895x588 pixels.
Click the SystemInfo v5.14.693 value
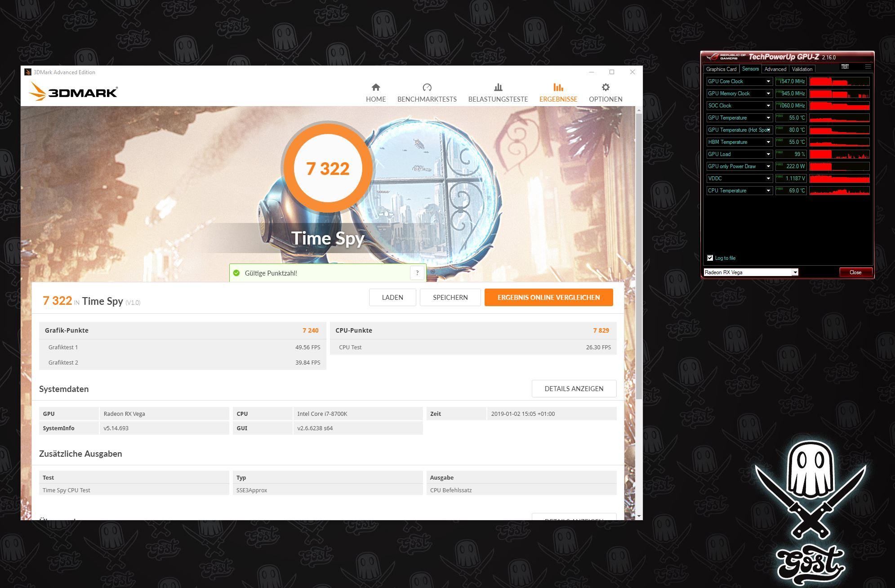pos(116,428)
